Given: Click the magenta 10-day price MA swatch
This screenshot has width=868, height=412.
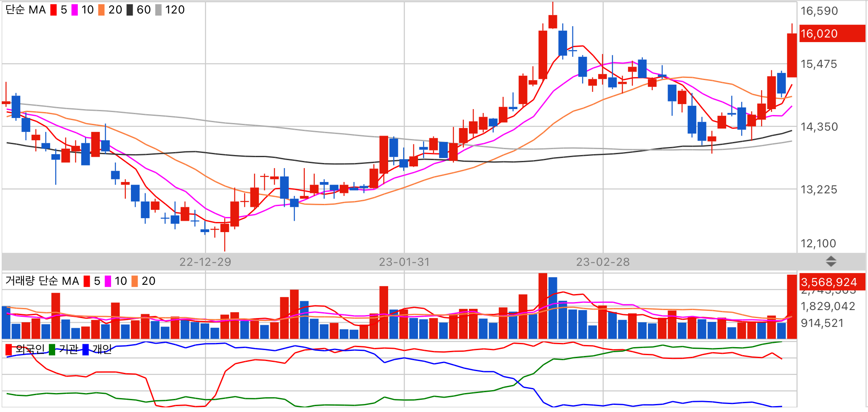Looking at the screenshot, I should click(75, 10).
